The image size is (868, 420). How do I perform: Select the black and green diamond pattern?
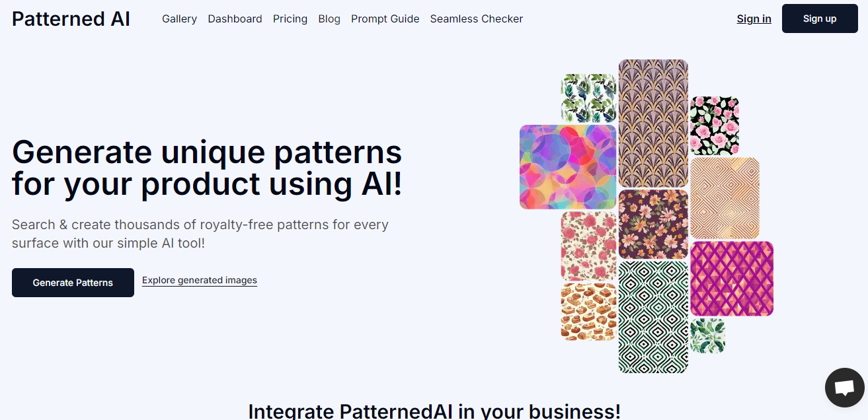[x=652, y=316]
